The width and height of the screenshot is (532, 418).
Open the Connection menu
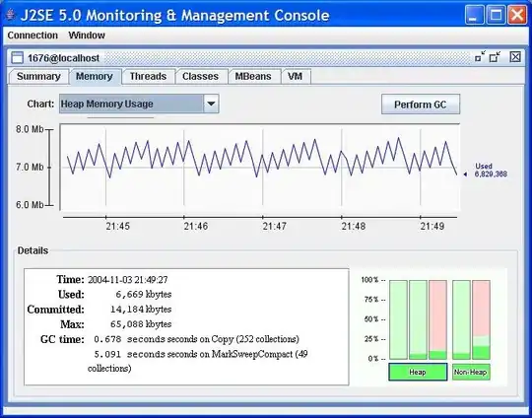(x=33, y=35)
